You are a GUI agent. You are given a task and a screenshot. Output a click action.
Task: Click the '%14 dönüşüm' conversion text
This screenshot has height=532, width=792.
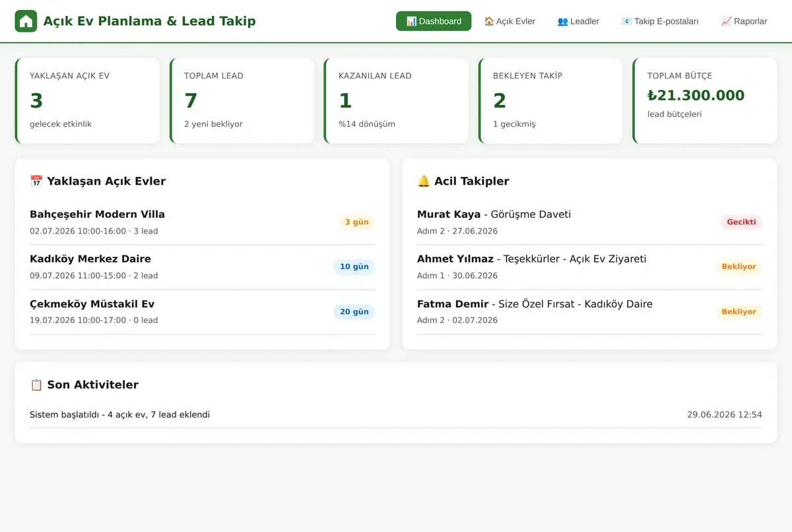coord(367,124)
